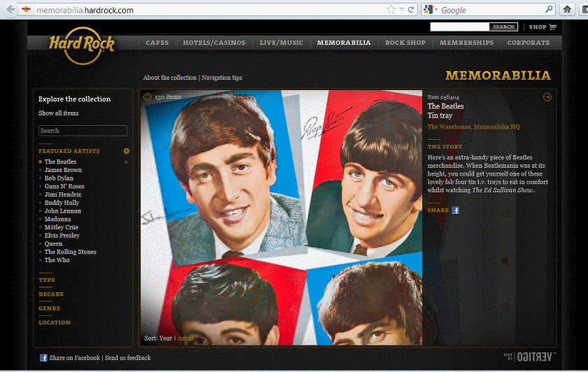Viewport: 588px width, 372px height.
Task: Open the address bar history dropdown arrow
Action: pos(401,10)
